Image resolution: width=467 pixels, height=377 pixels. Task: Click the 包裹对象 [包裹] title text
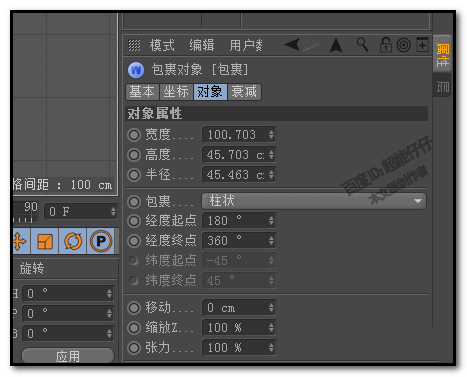pyautogui.click(x=200, y=70)
